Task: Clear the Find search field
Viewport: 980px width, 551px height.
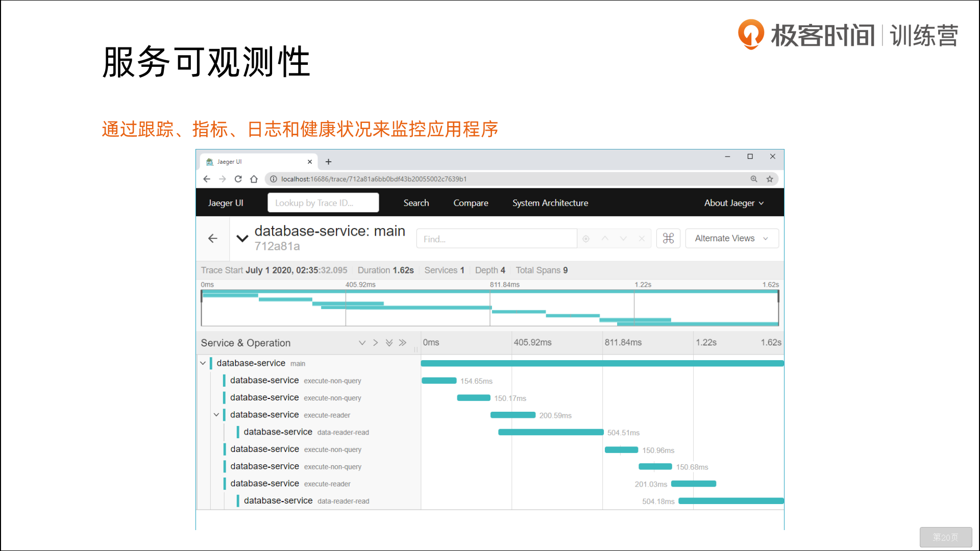Action: (642, 238)
